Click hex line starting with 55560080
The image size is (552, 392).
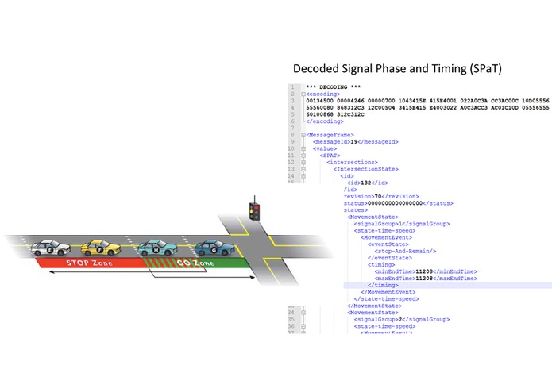pos(427,108)
